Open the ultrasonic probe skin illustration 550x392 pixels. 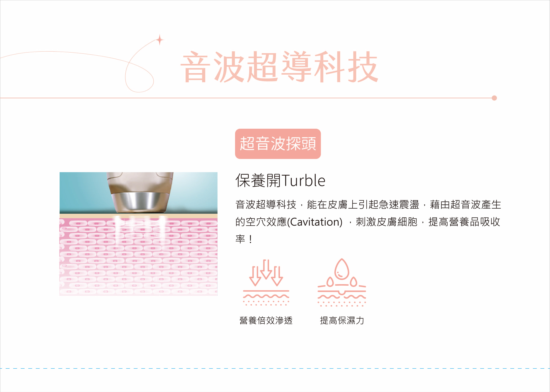[x=138, y=234]
